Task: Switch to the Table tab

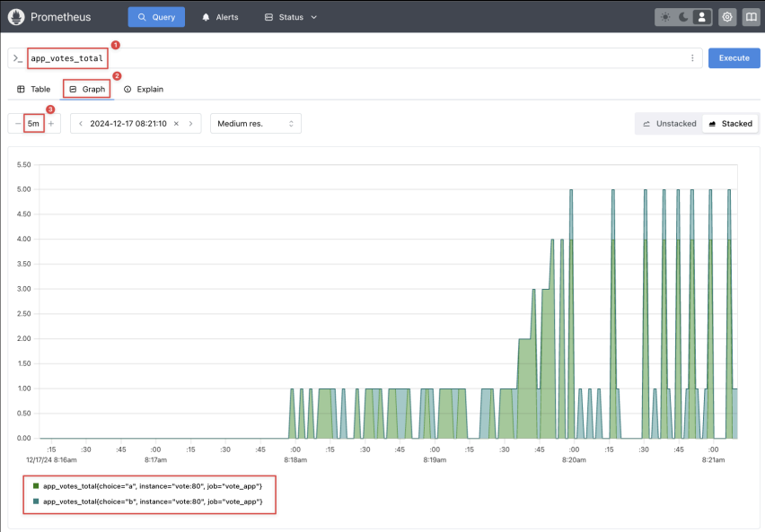Action: pyautogui.click(x=33, y=89)
